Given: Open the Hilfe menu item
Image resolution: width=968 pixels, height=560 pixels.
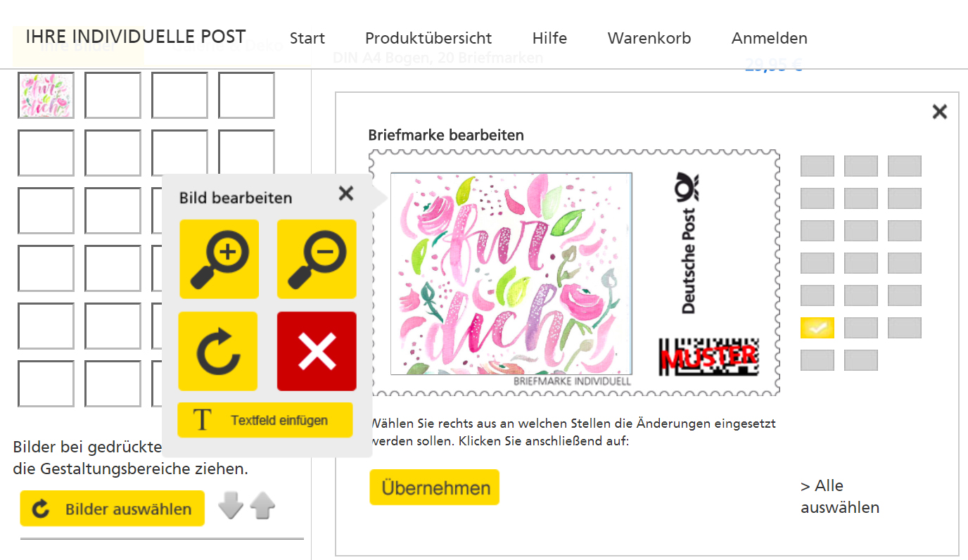Looking at the screenshot, I should click(549, 38).
